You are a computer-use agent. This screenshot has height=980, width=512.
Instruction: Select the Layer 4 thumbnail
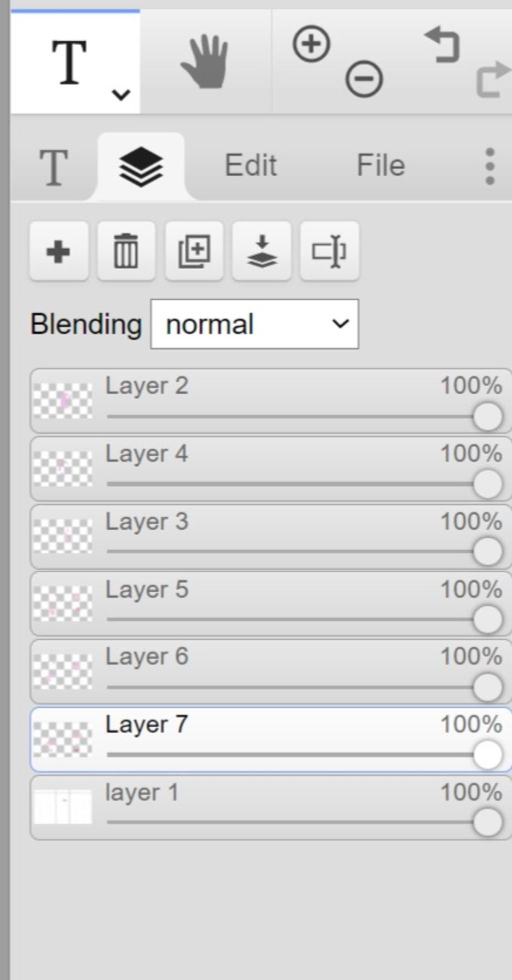click(x=62, y=469)
